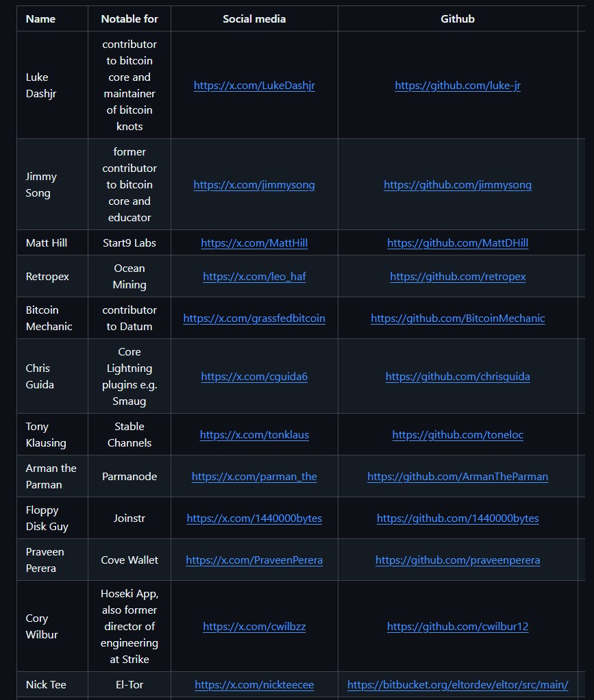This screenshot has height=700, width=594.
Task: Visit Matt Hill's x.com/MattHill link
Action: point(254,243)
